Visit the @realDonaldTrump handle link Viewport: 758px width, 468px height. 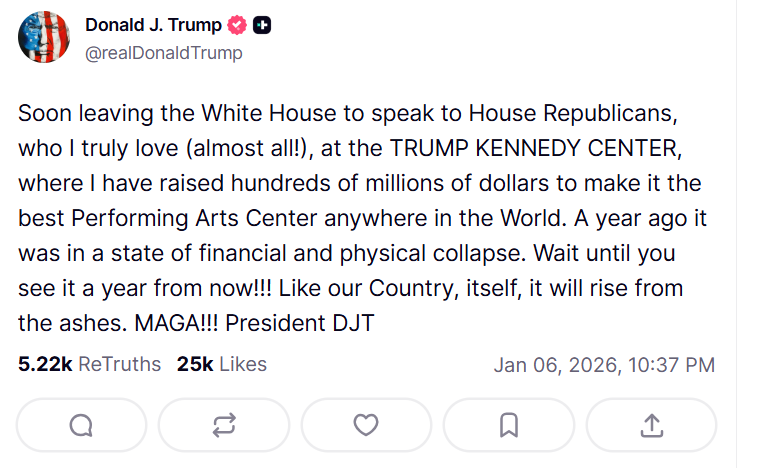point(164,53)
